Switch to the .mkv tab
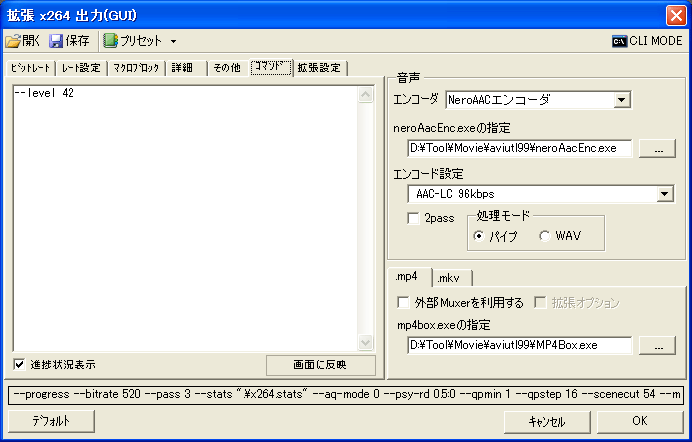The width and height of the screenshot is (692, 442). pos(451,278)
